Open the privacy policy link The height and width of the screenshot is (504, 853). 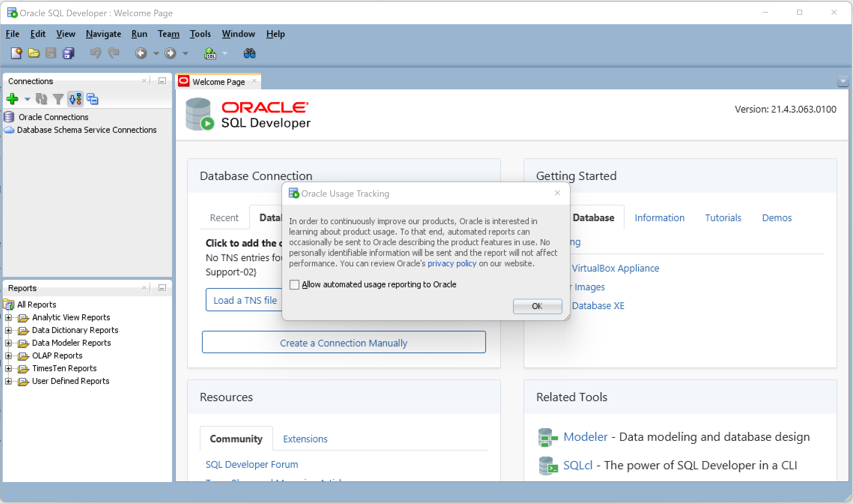pos(452,264)
